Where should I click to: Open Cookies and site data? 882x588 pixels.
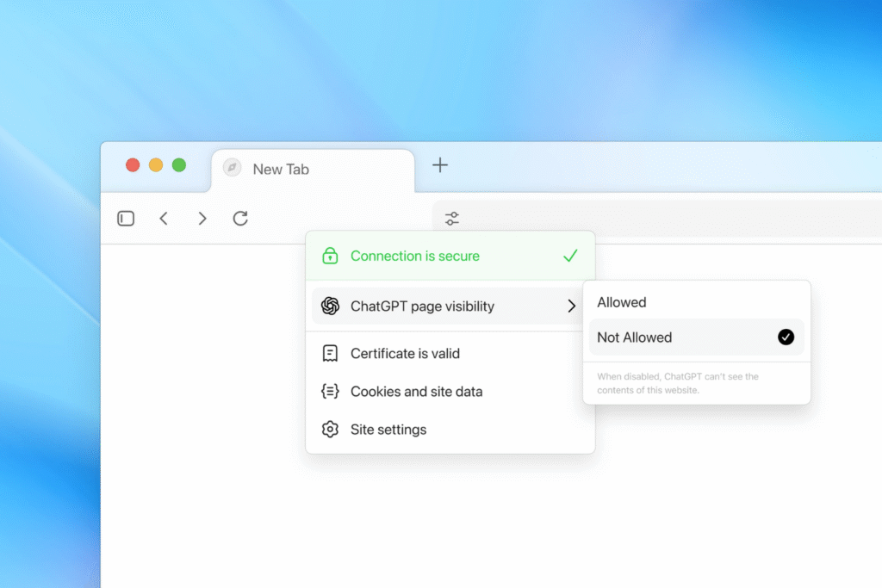click(x=416, y=391)
